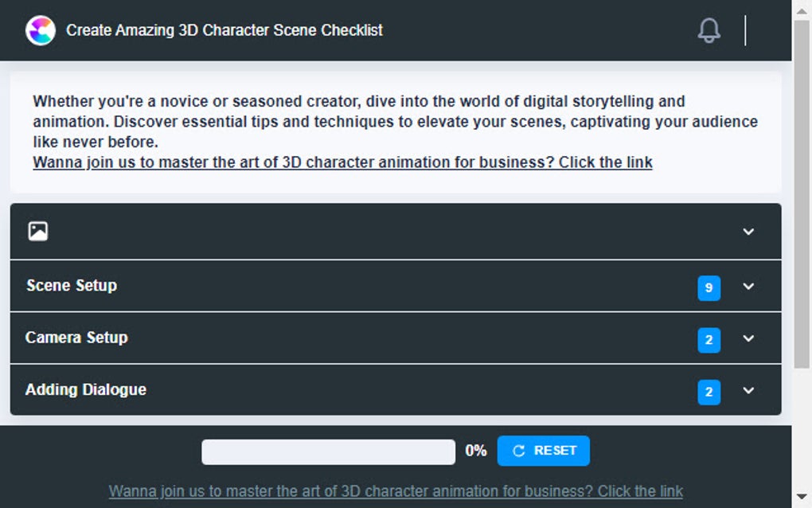Viewport: 812px width, 508px height.
Task: Open the bottom 'Wanna join us' footer link
Action: point(396,491)
